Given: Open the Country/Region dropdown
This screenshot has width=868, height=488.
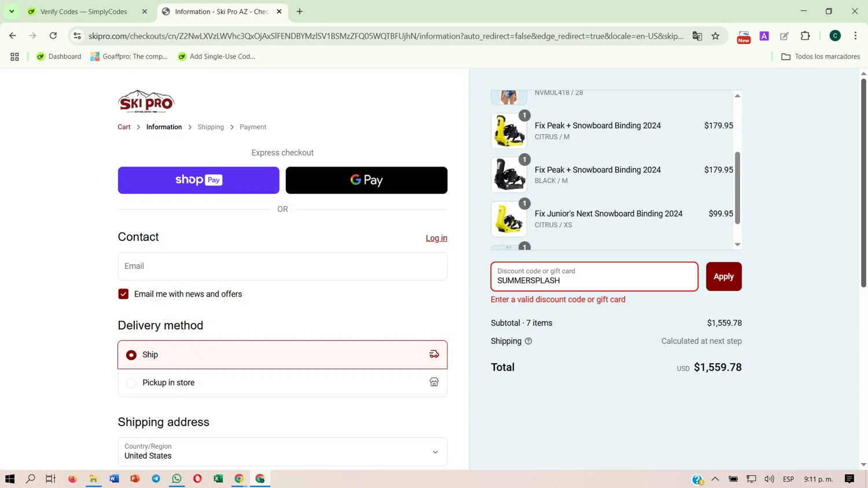Looking at the screenshot, I should pos(282,452).
